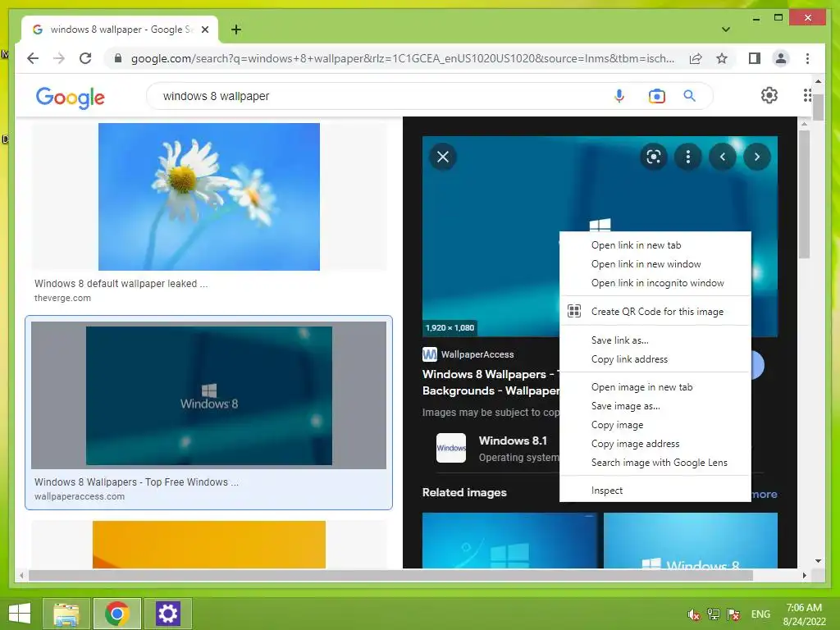
Task: Select Search image with Google Lens
Action: click(655, 463)
